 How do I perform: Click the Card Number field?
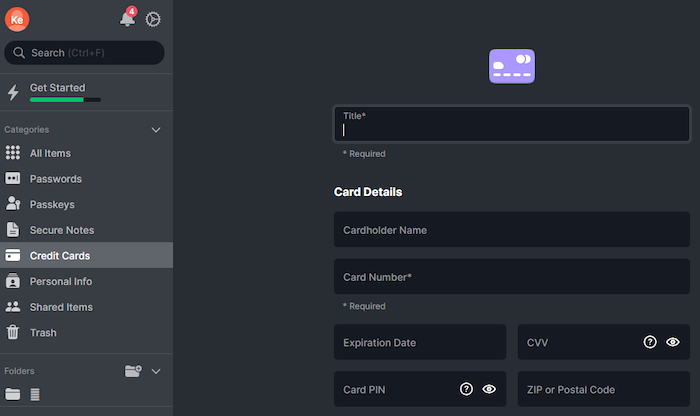512,277
